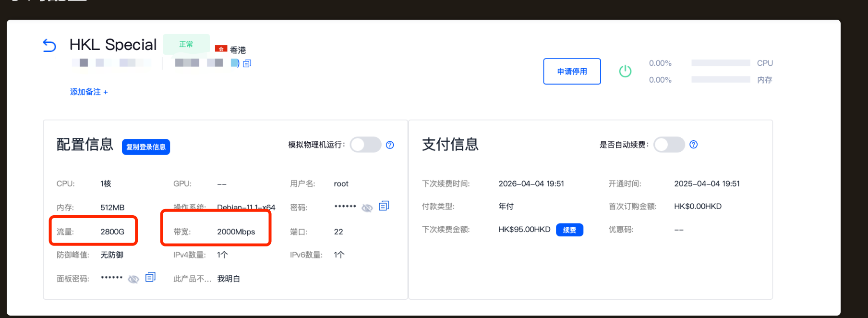Click the HK$0.00HKD first order amount
This screenshot has width=868, height=318.
point(698,206)
